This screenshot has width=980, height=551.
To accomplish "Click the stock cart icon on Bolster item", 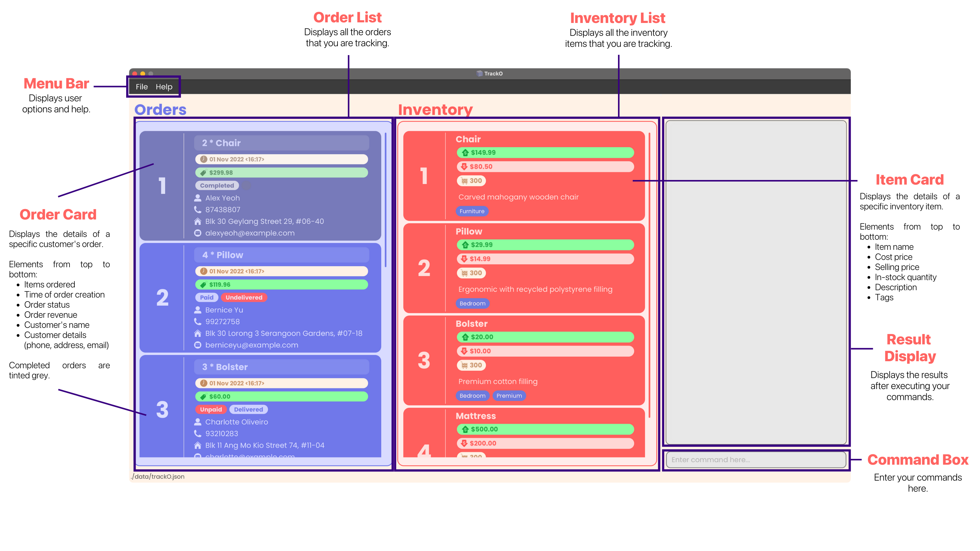I will tap(464, 365).
